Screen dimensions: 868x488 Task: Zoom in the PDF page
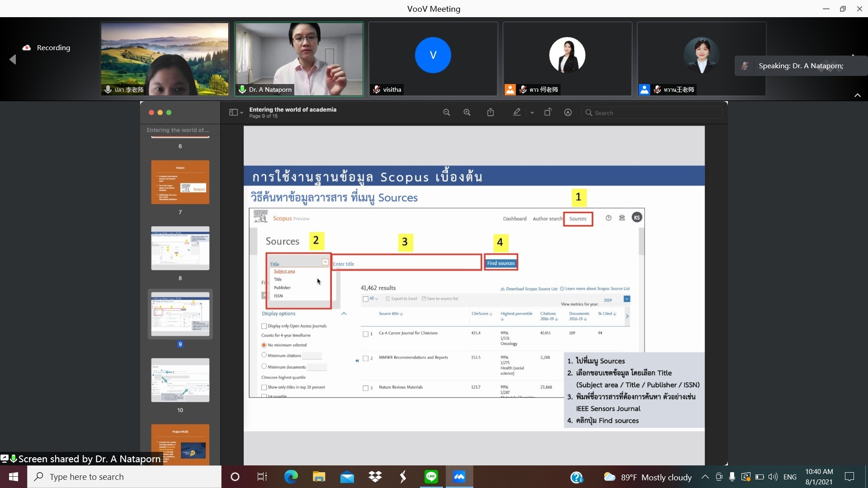coord(467,113)
